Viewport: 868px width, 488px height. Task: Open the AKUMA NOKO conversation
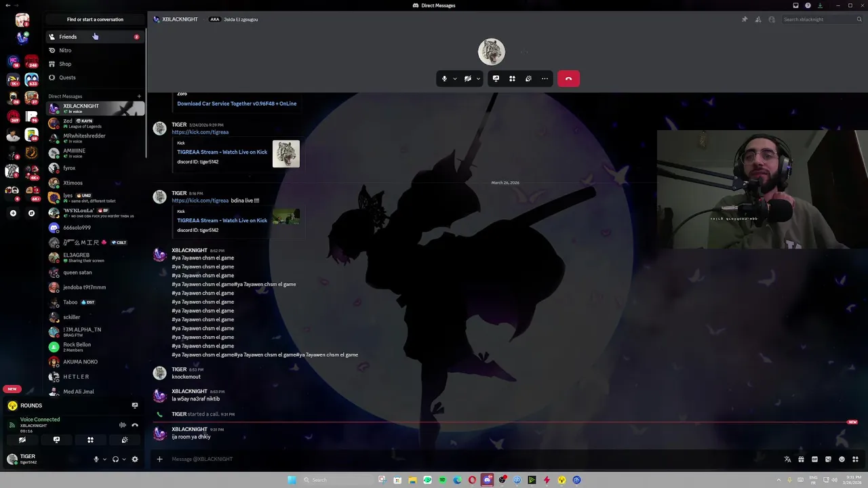coord(95,362)
